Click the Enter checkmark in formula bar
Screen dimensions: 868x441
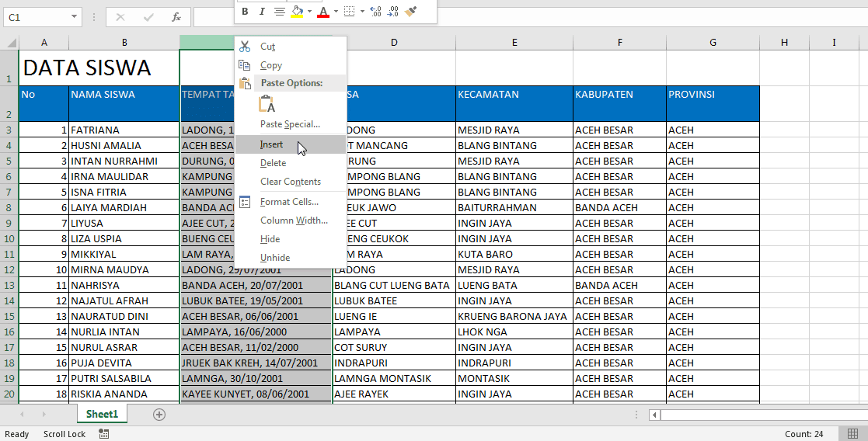pyautogui.click(x=148, y=18)
